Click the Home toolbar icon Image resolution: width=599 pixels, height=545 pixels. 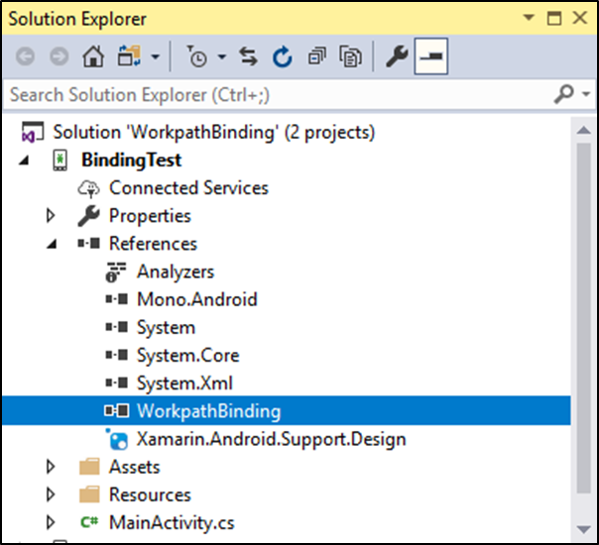93,57
